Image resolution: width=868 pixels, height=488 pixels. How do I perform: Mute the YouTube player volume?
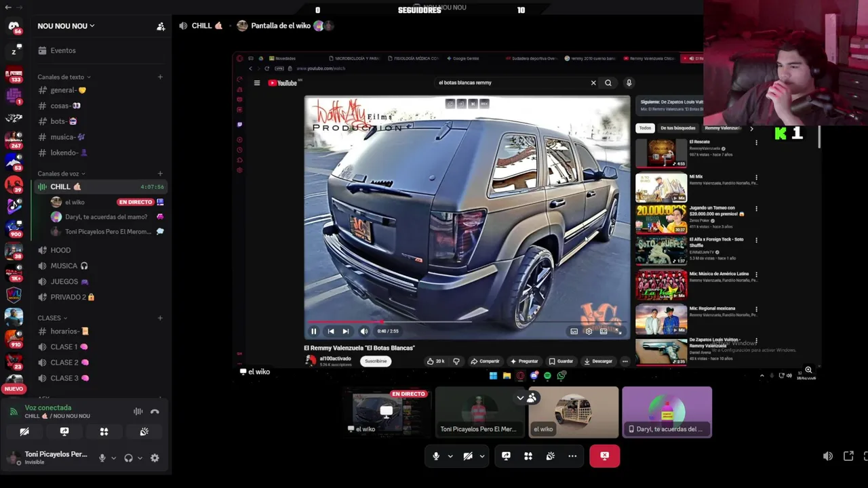(364, 331)
